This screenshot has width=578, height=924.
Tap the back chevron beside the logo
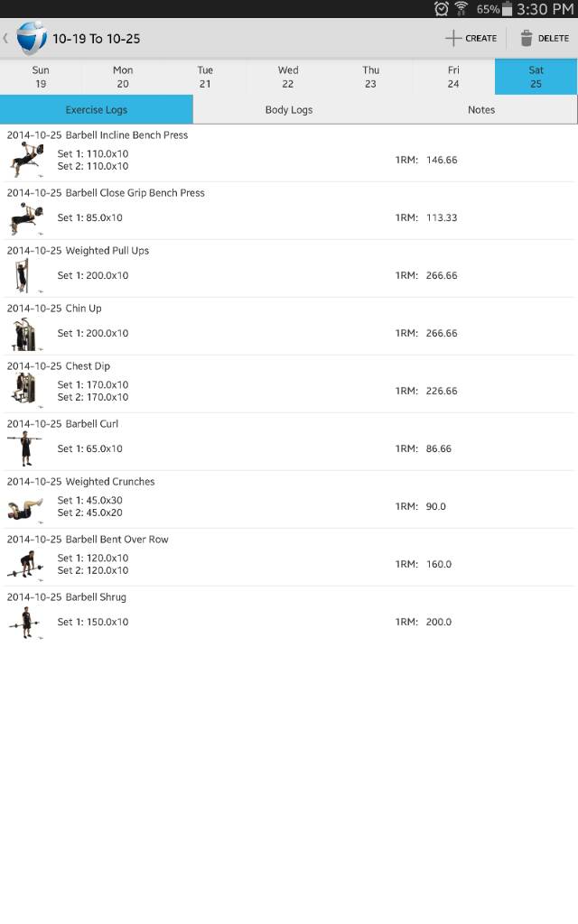[x=5, y=38]
